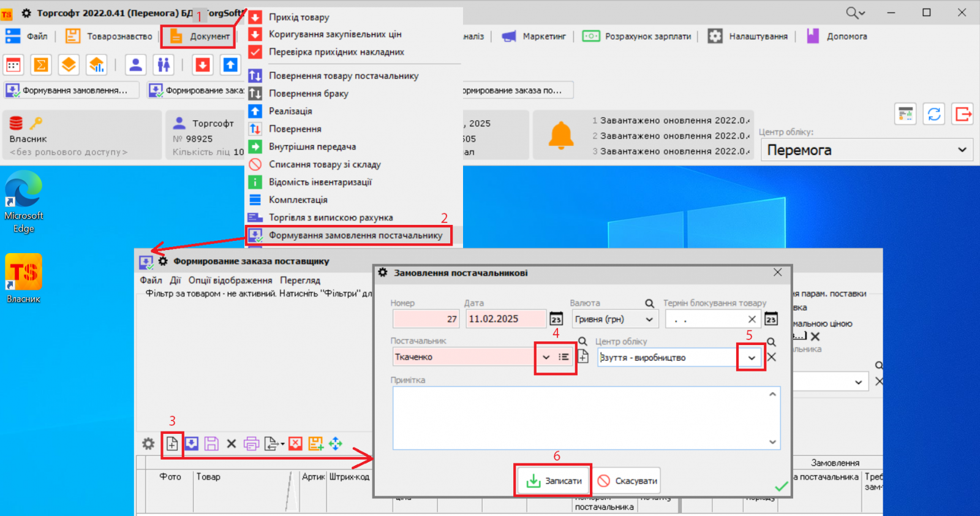Viewport: 980px width, 516px height.
Task: Click the orange sigma icon in the main toolbar
Action: (41, 64)
